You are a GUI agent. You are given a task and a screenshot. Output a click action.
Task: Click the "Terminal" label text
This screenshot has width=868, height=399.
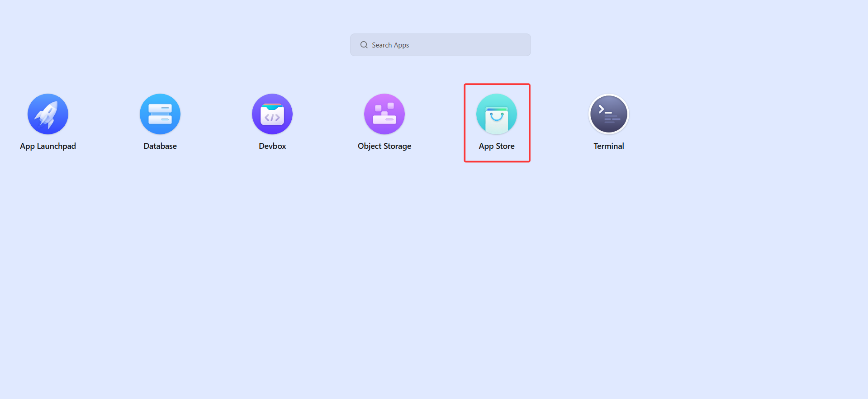coord(609,146)
